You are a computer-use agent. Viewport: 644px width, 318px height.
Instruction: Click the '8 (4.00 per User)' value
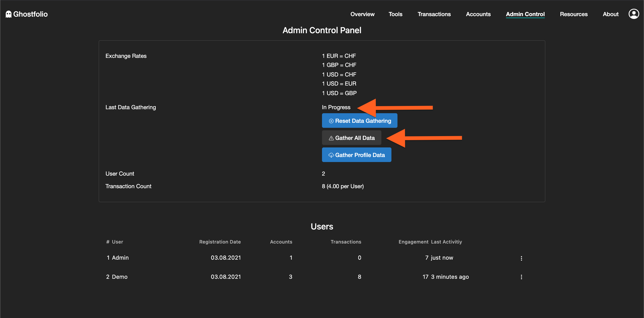(x=343, y=186)
